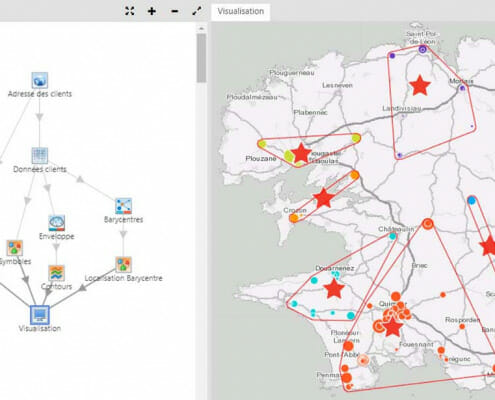Click the Plouguerneau town label on the map
495x400 pixels.
coord(292,72)
